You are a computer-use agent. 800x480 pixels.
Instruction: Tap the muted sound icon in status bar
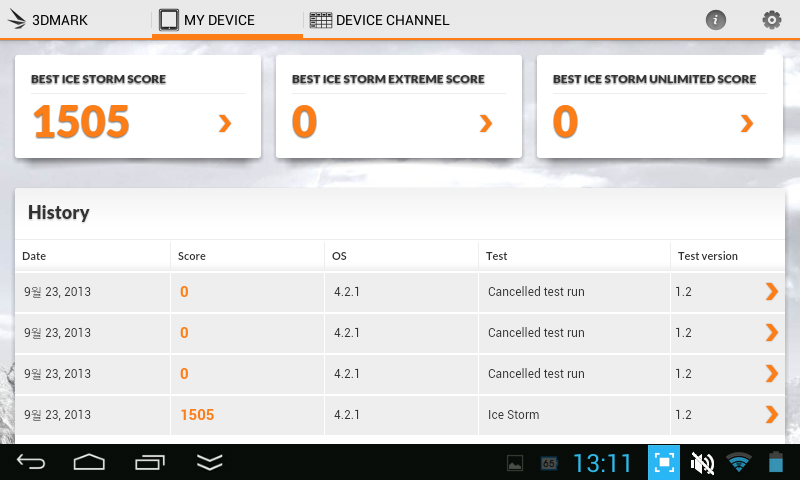702,463
